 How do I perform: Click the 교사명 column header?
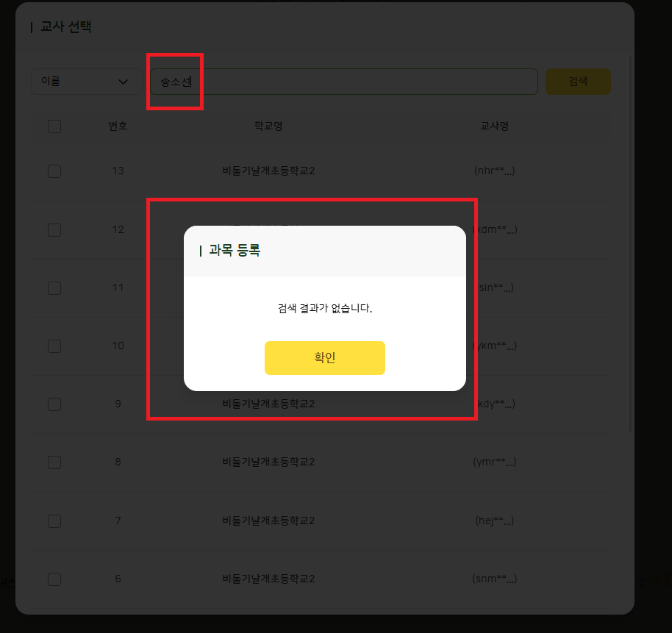pyautogui.click(x=494, y=126)
